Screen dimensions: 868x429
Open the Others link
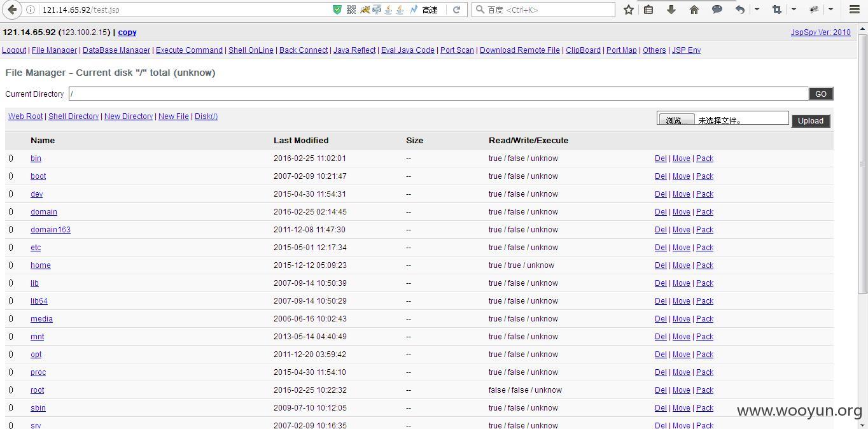pyautogui.click(x=654, y=50)
